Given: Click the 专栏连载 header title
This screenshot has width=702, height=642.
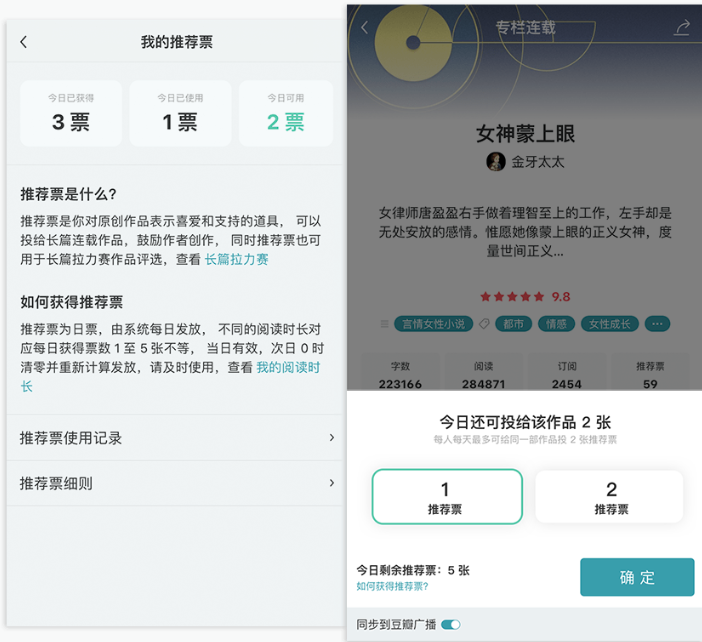Looking at the screenshot, I should tap(525, 27).
